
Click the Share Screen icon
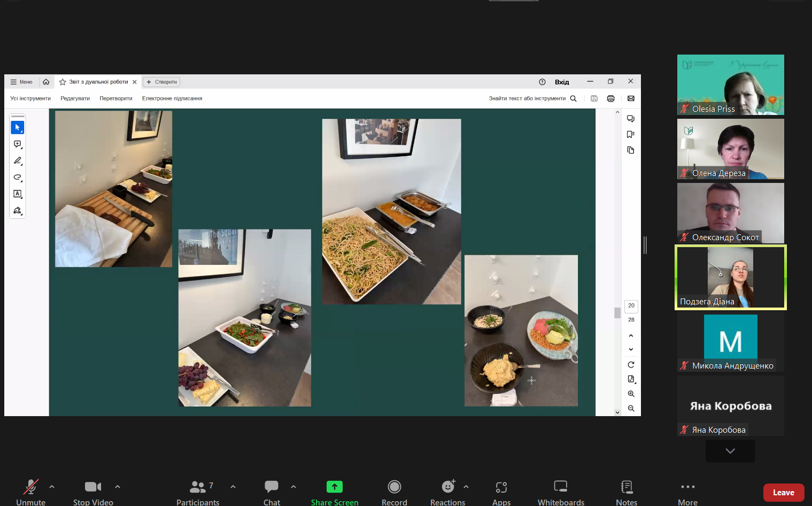point(334,487)
